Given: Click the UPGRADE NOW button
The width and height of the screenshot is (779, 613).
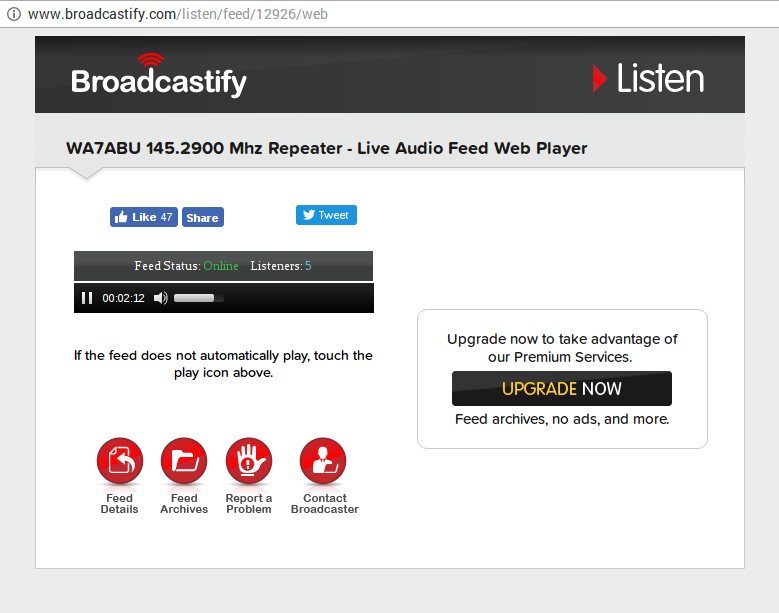Looking at the screenshot, I should click(562, 388).
